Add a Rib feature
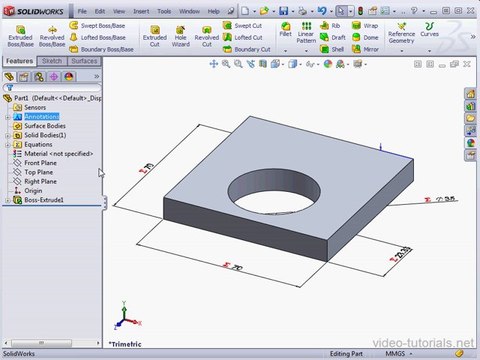This screenshot has width=480, height=360. pyautogui.click(x=330, y=26)
